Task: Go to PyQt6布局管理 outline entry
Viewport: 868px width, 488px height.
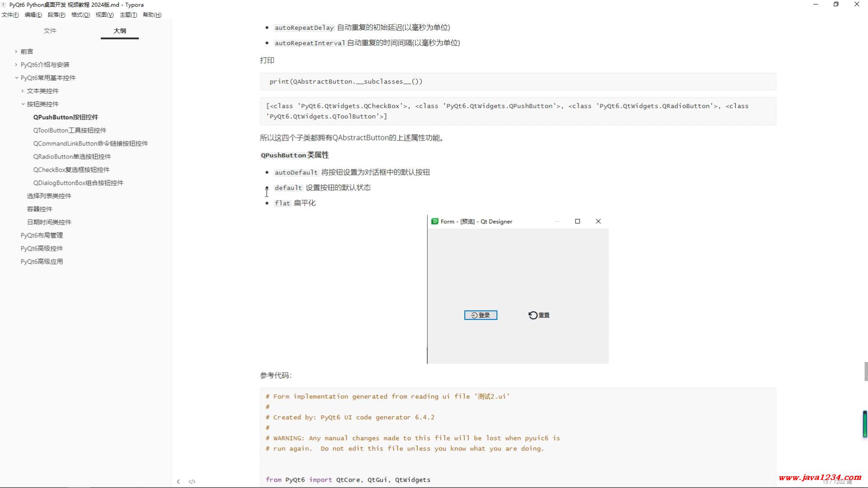Action: (42, 235)
